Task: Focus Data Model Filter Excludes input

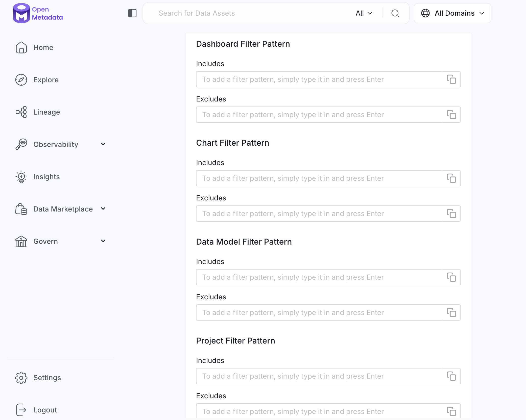Action: (319, 312)
